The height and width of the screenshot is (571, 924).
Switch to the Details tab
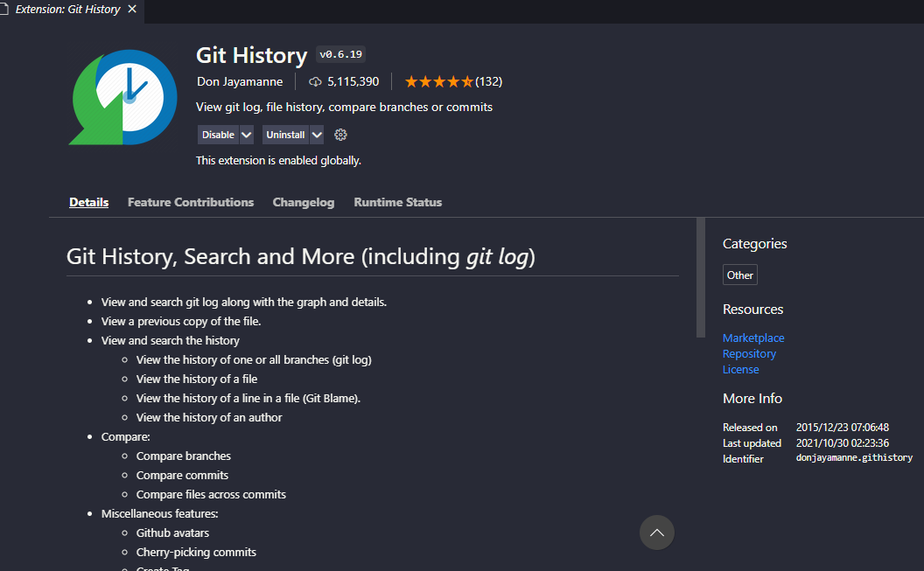(x=89, y=202)
